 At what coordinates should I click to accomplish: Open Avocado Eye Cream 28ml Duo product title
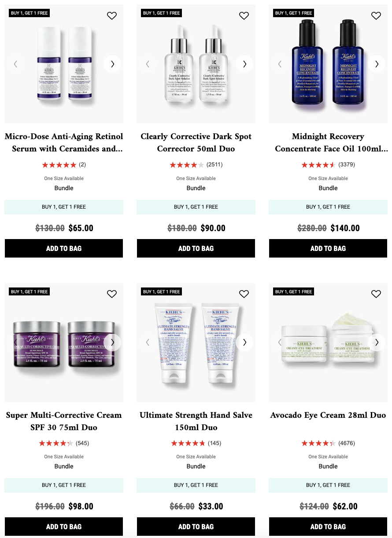point(328,415)
